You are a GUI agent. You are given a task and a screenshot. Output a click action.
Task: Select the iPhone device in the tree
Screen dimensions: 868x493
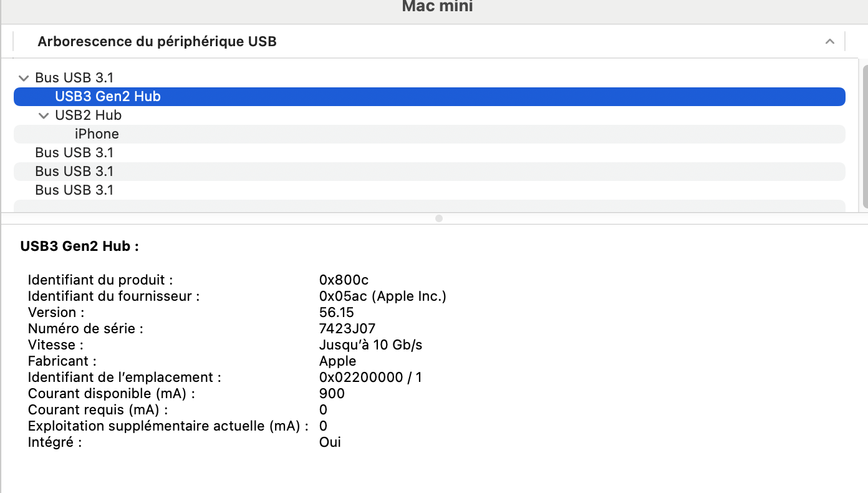[97, 134]
